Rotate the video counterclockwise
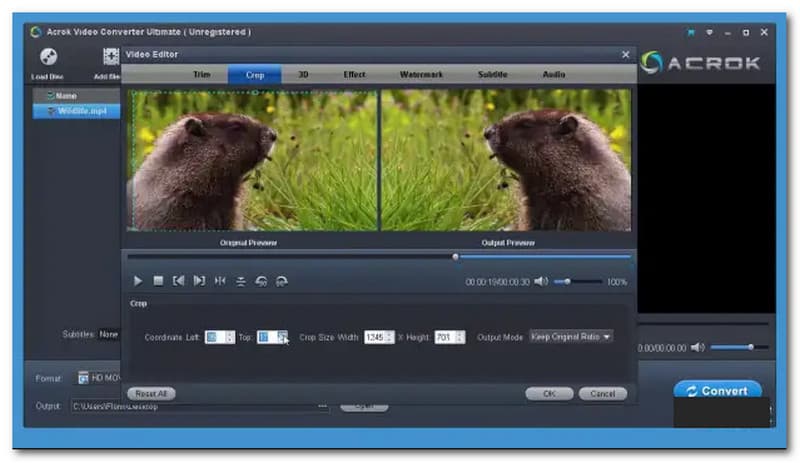 click(261, 281)
